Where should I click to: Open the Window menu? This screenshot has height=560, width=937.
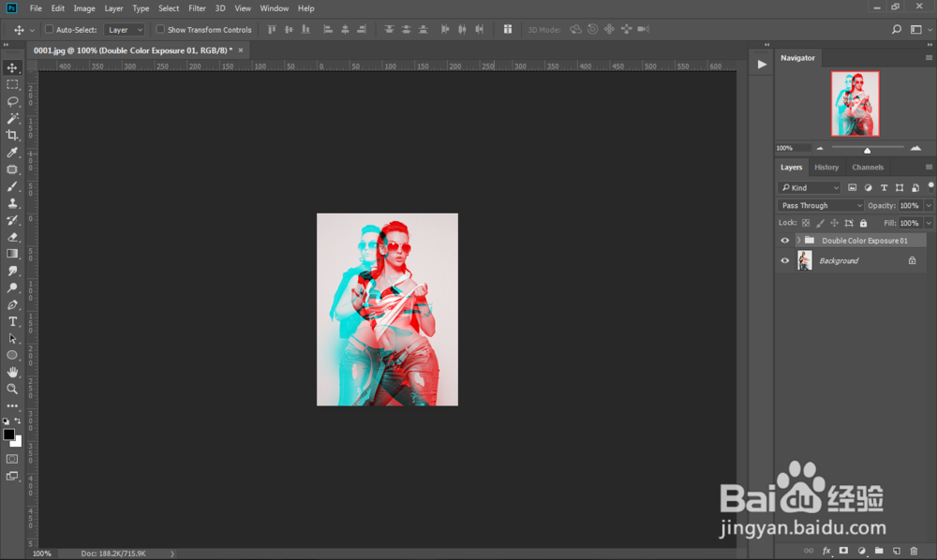coord(275,8)
